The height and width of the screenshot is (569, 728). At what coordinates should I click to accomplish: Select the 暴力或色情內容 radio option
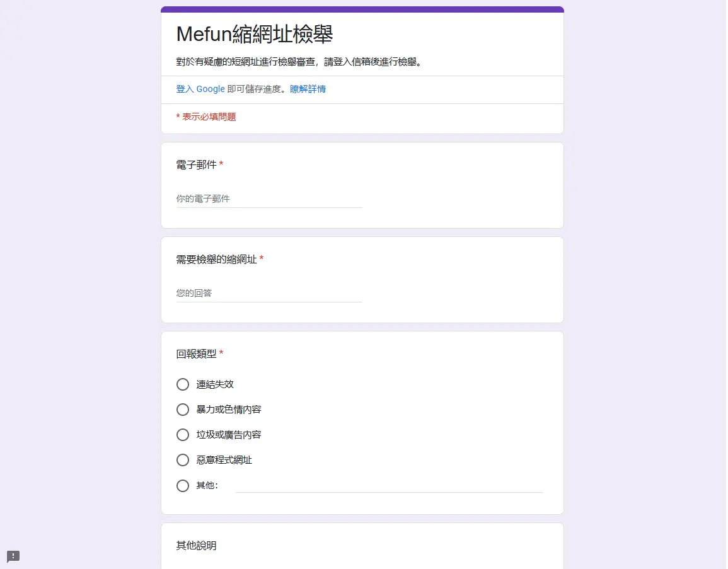(x=182, y=410)
